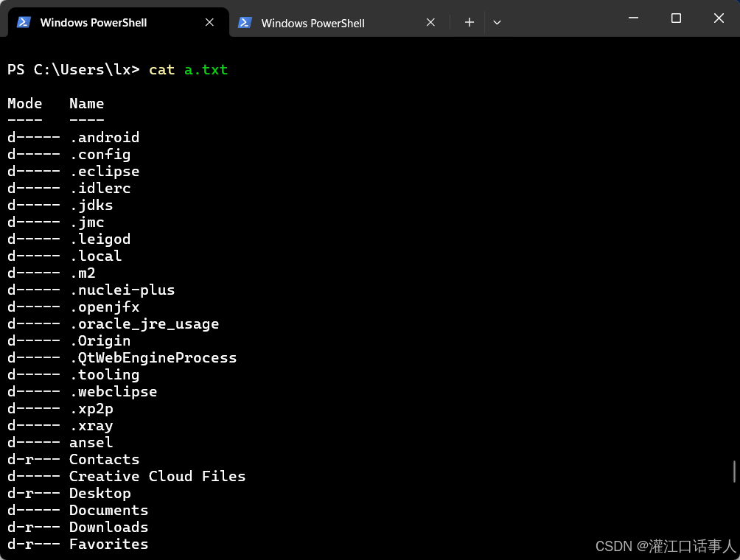740x560 pixels.
Task: Click the PowerShell icon on the second tab
Action: pos(245,23)
